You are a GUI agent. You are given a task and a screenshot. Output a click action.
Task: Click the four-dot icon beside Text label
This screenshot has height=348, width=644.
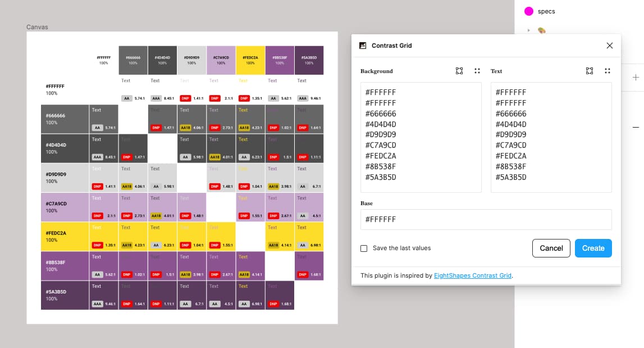tap(608, 71)
